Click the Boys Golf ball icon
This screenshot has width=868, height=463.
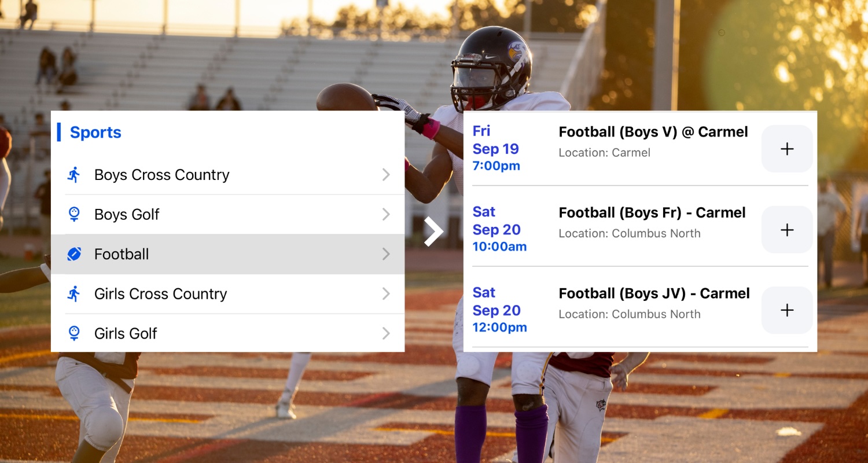click(73, 215)
